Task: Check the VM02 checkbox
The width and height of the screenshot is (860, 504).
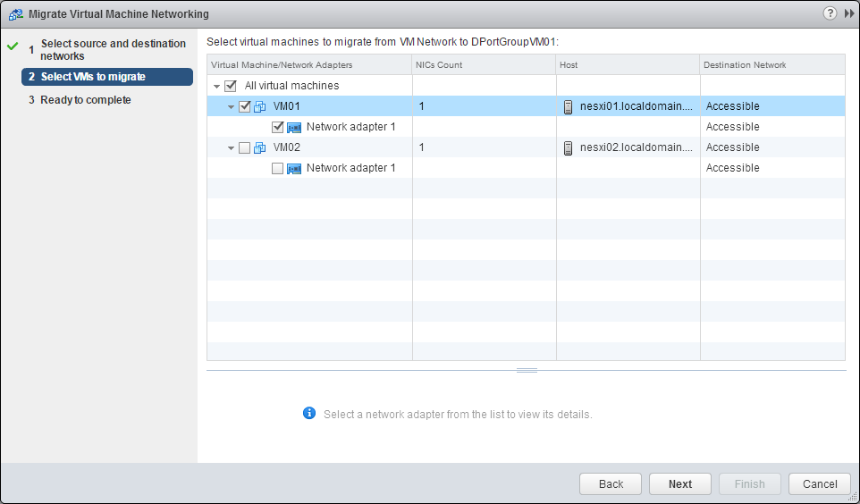Action: click(x=245, y=147)
